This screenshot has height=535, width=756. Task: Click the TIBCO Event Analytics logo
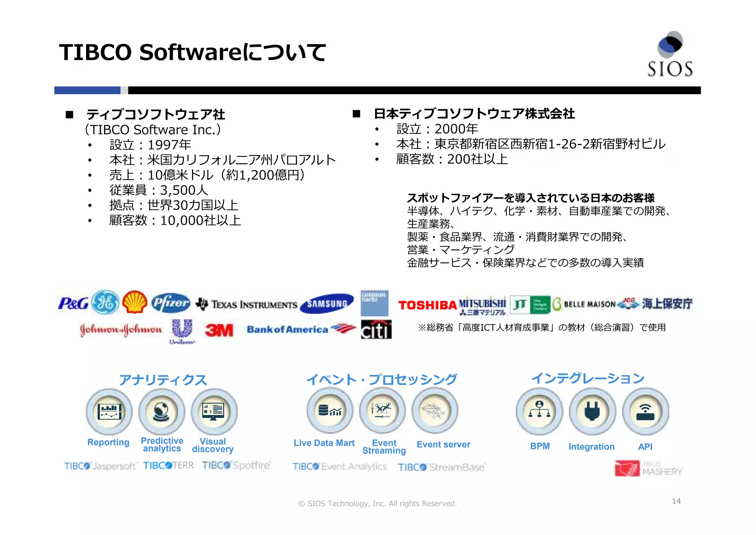click(x=340, y=467)
